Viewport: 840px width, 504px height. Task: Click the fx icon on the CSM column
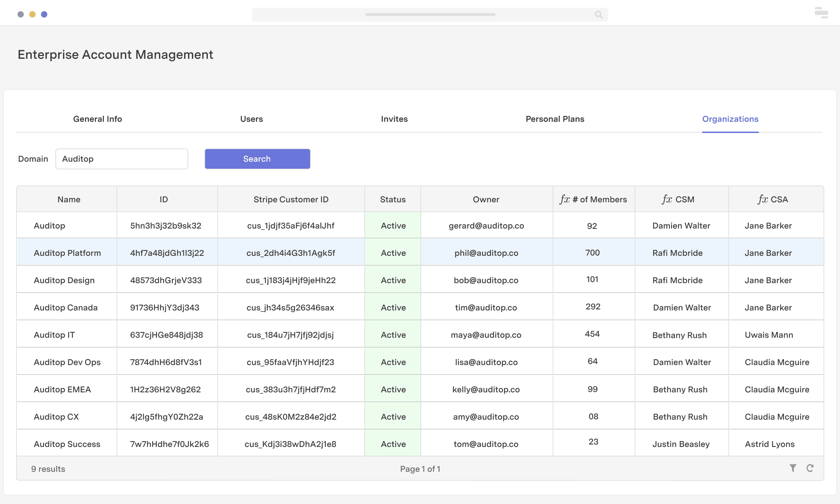coord(667,199)
